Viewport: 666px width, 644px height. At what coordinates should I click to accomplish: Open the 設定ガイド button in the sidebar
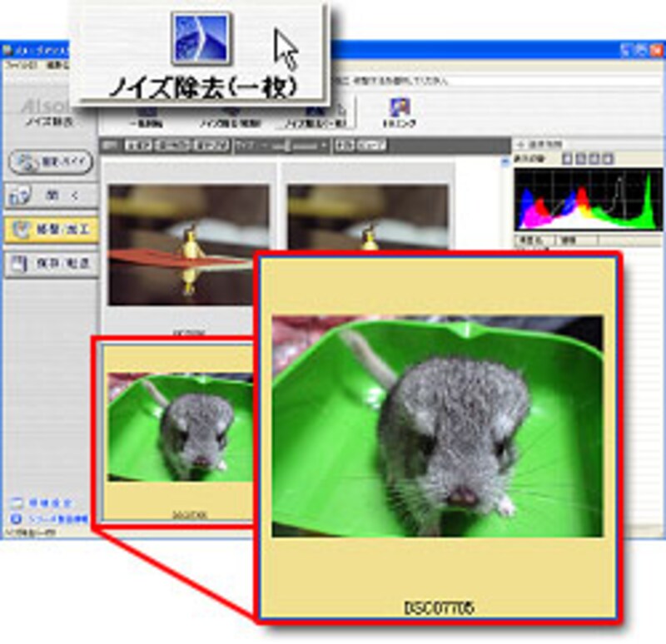click(x=52, y=161)
